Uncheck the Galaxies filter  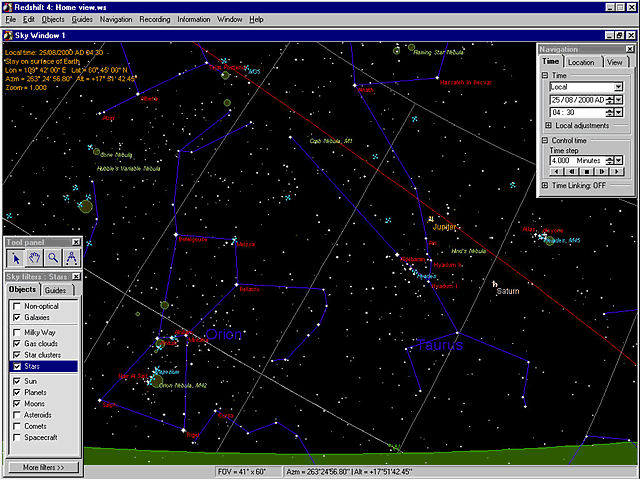pos(17,317)
